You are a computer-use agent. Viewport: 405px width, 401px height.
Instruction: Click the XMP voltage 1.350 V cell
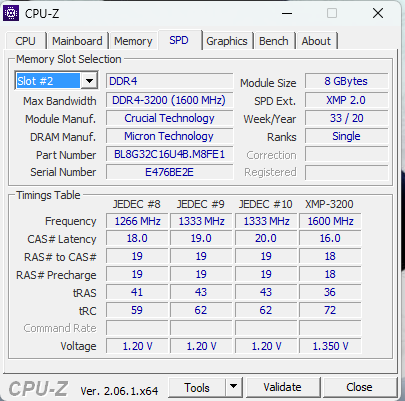click(330, 346)
